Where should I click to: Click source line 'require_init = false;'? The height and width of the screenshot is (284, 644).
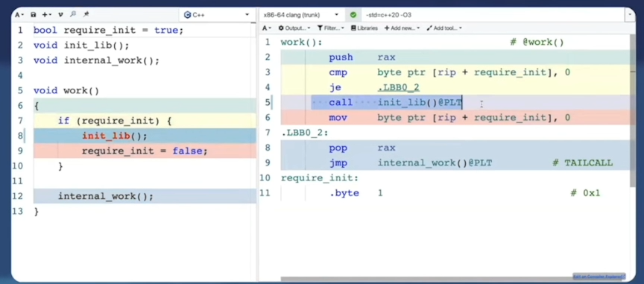(145, 151)
